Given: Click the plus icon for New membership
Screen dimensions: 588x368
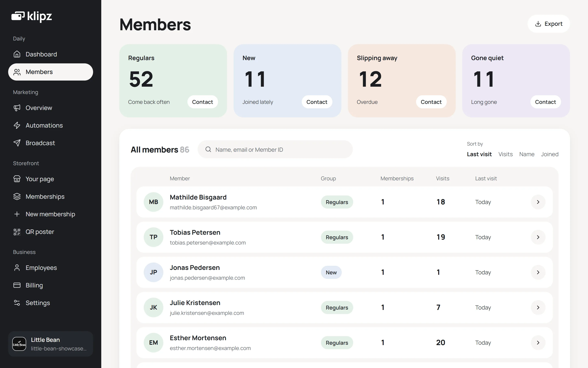Looking at the screenshot, I should point(17,214).
